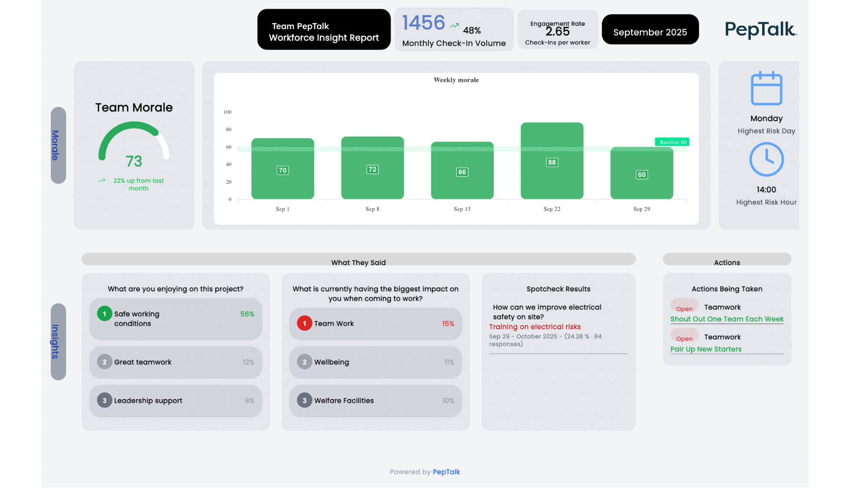
Task: Click the Training on electrical risks result
Action: (x=535, y=327)
